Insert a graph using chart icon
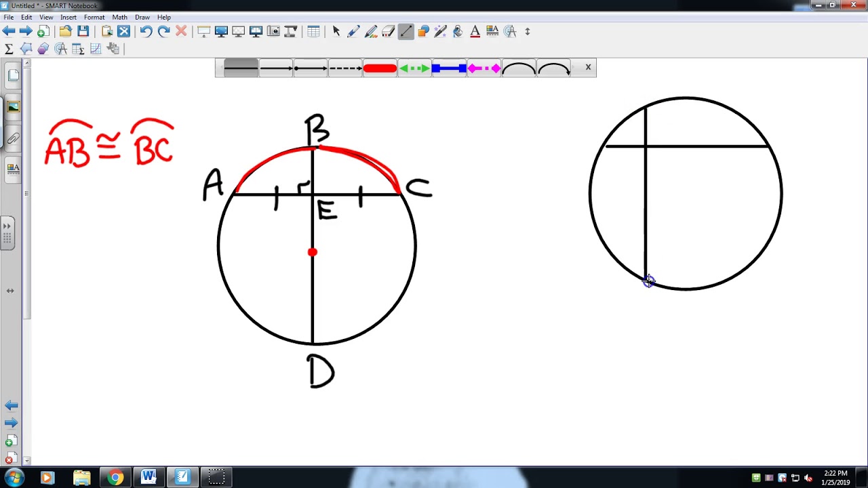The height and width of the screenshot is (488, 868). tap(96, 49)
